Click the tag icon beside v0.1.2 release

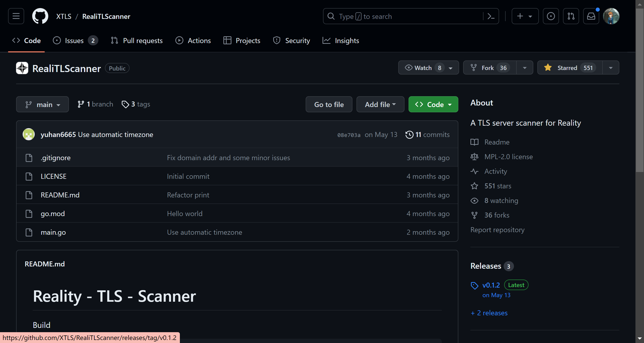474,286
